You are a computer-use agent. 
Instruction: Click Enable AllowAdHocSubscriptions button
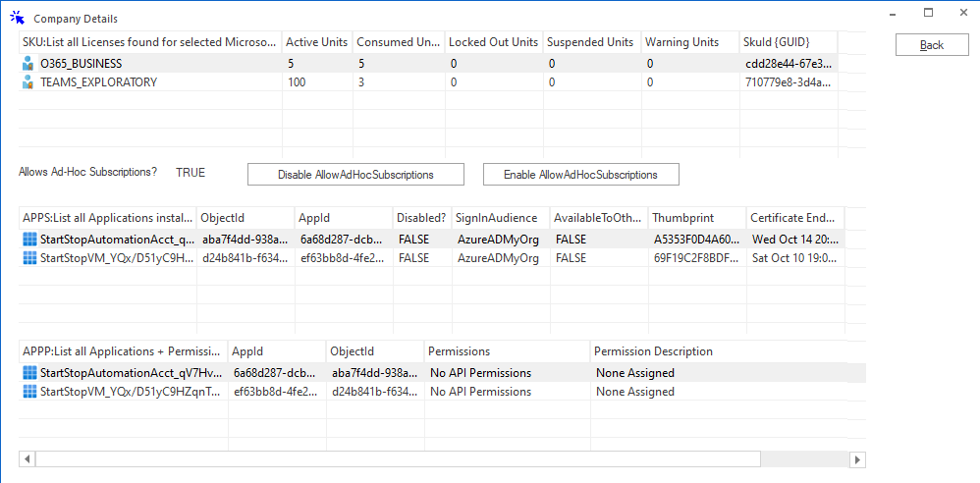click(x=580, y=175)
